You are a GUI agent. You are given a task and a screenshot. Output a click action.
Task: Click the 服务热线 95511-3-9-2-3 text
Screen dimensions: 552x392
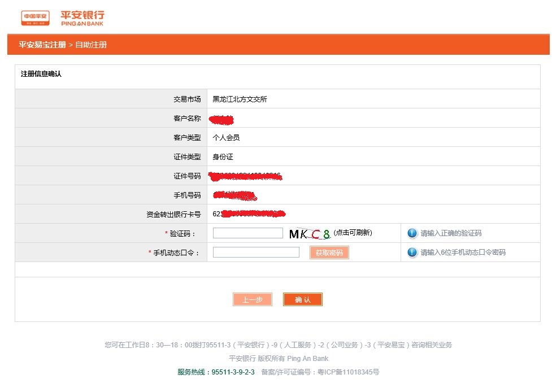216,372
